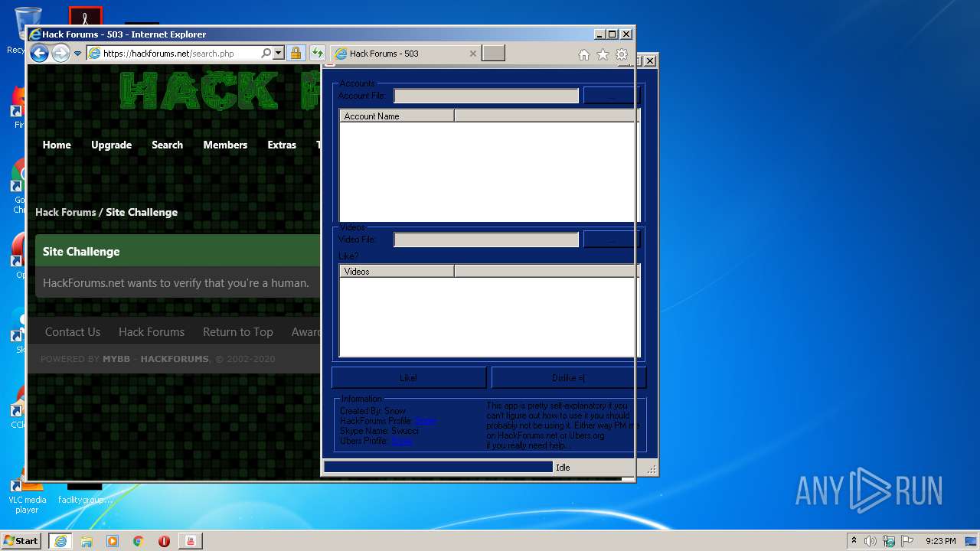This screenshot has width=980, height=551.
Task: Open the Home menu on Hack Forums
Action: pyautogui.click(x=57, y=145)
